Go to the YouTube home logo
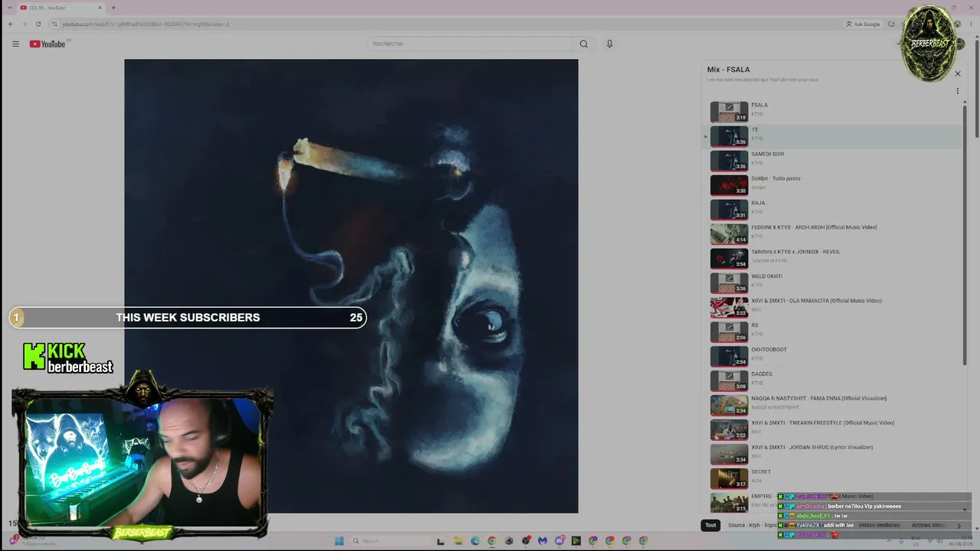This screenshot has width=980, height=551. click(47, 44)
